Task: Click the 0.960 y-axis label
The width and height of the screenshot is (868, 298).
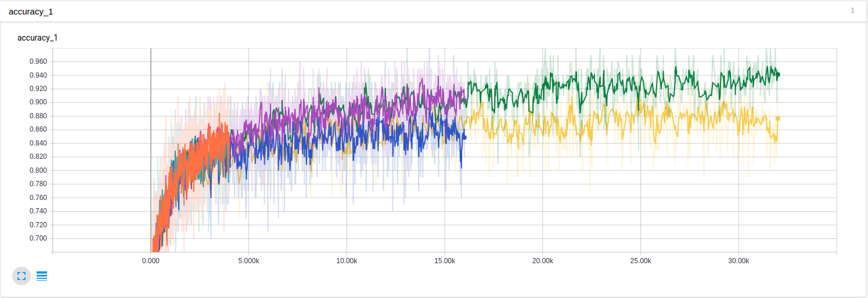Action: click(x=38, y=61)
